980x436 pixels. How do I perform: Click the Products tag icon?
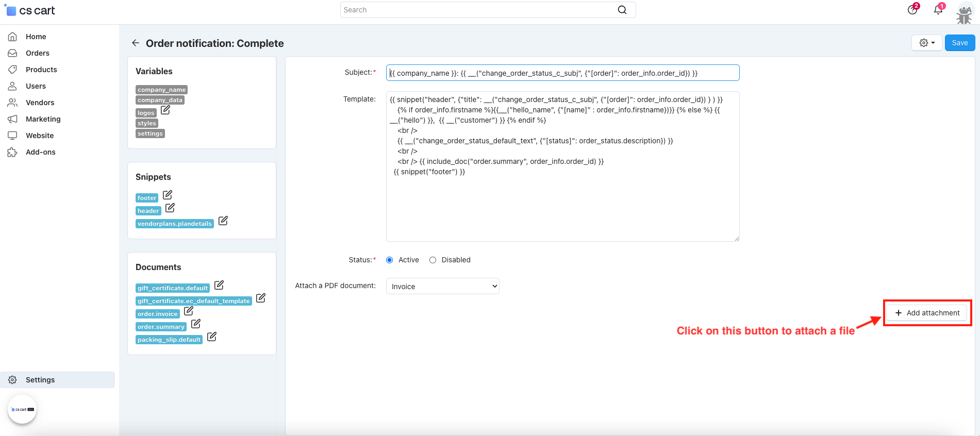tap(12, 70)
